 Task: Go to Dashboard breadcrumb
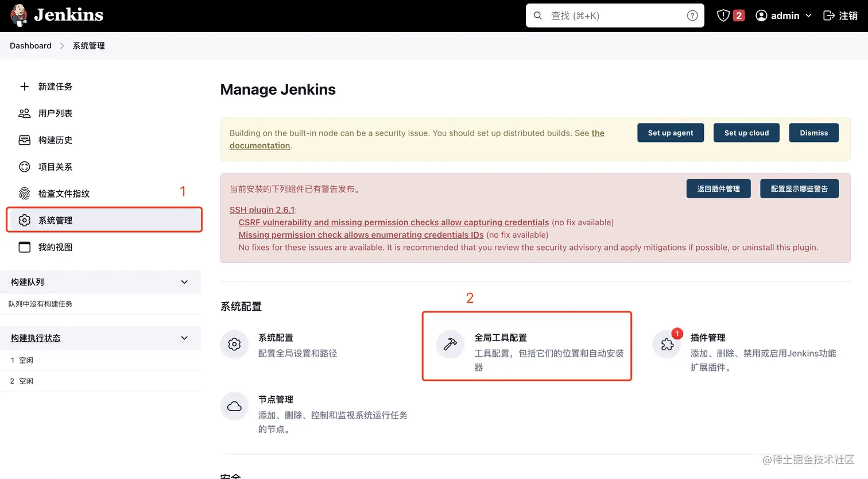click(x=30, y=46)
